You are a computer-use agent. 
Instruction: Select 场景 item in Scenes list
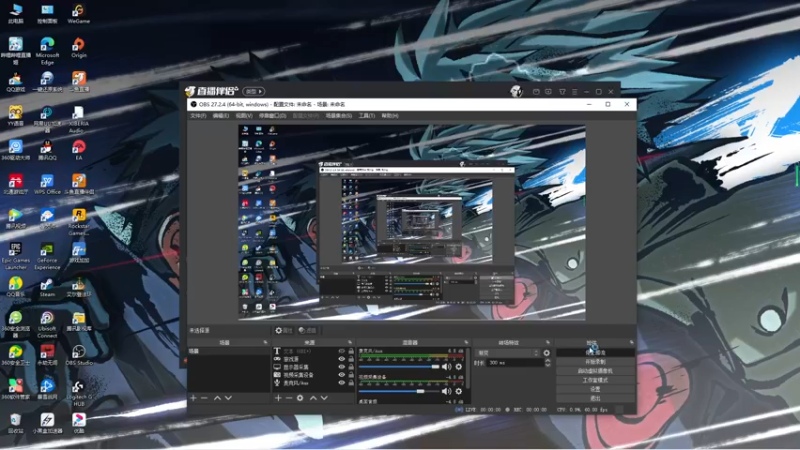(228, 352)
